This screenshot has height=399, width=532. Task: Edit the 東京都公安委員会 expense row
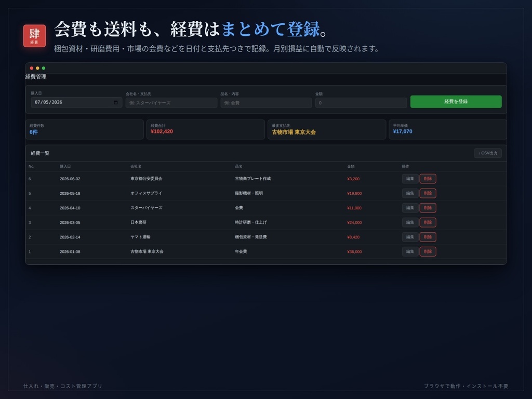[x=410, y=179]
